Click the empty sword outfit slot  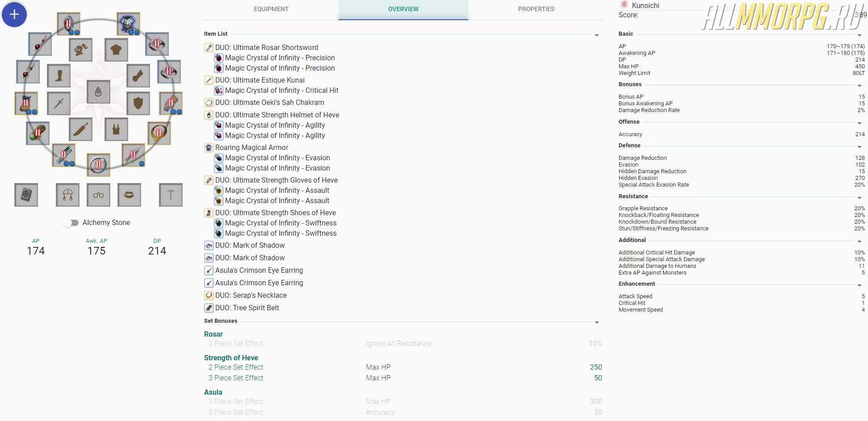tap(58, 103)
